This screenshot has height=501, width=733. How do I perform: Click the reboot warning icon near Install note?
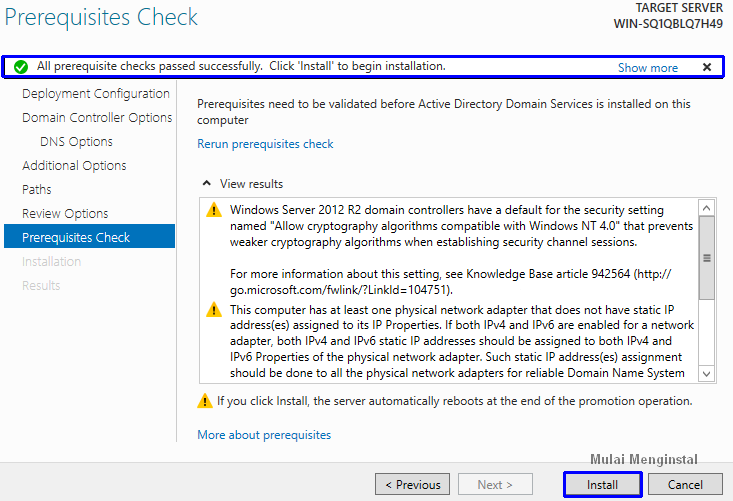[x=205, y=401]
